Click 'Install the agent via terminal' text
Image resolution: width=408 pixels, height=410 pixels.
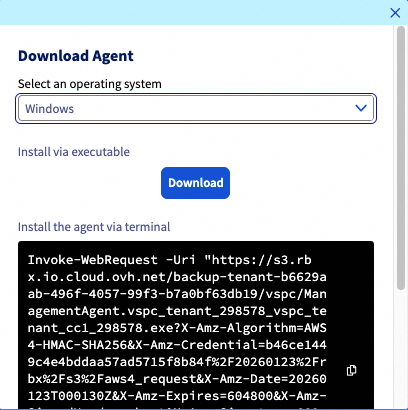tap(94, 227)
